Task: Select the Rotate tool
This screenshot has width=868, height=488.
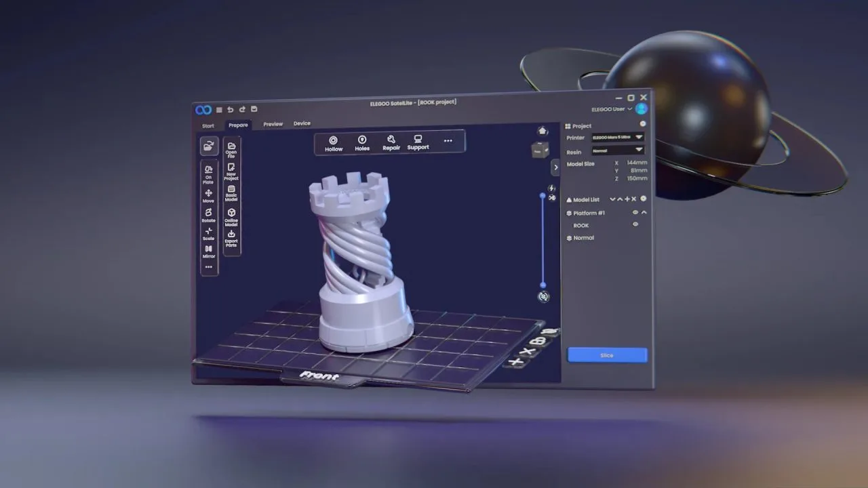Action: (208, 216)
